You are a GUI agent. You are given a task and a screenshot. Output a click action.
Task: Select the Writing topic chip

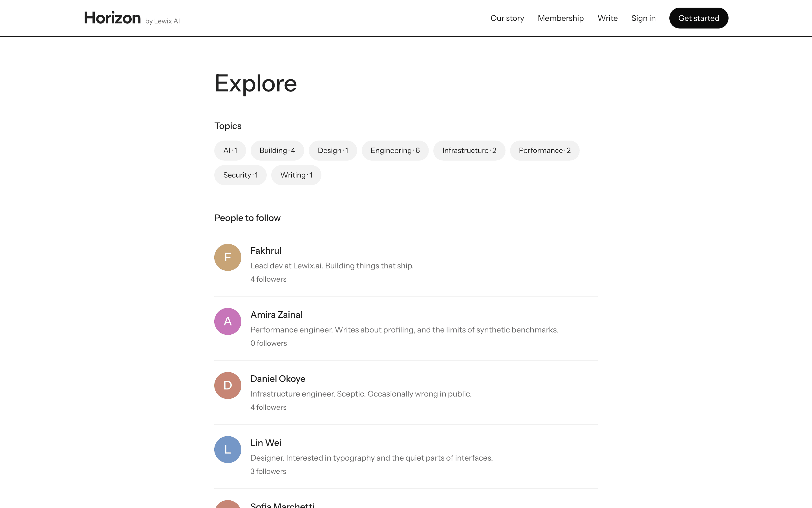pos(296,175)
